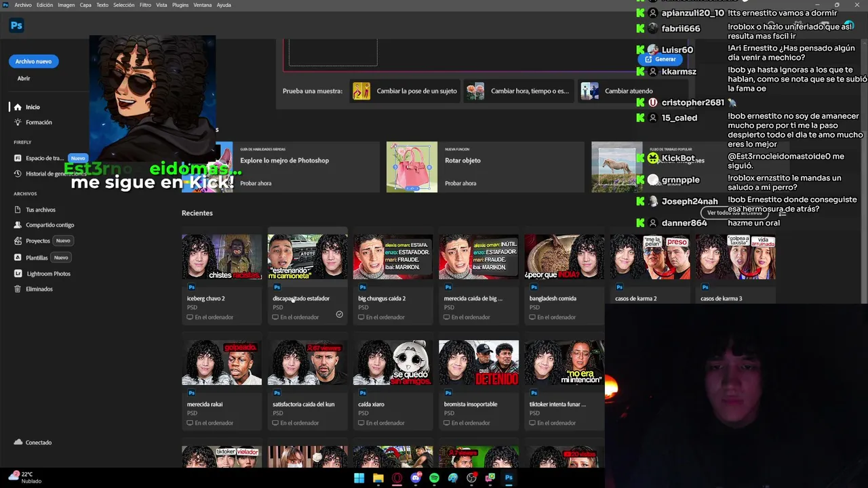This screenshot has width=868, height=488.
Task: Open the Firefly Espacio de trabajo icon
Action: tap(18, 158)
